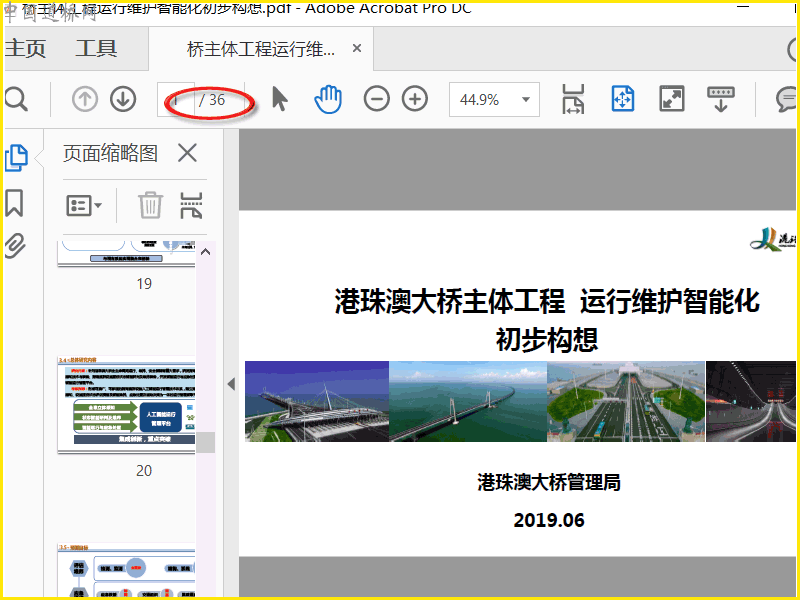This screenshot has height=600, width=800.
Task: Open the comment bubble tool
Action: click(786, 99)
